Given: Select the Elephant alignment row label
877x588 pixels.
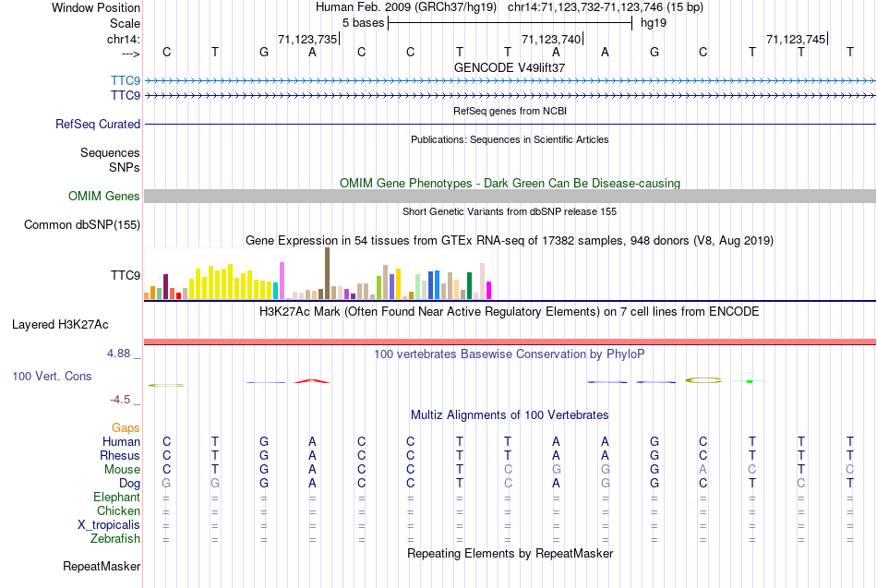Looking at the screenshot, I should tap(117, 498).
